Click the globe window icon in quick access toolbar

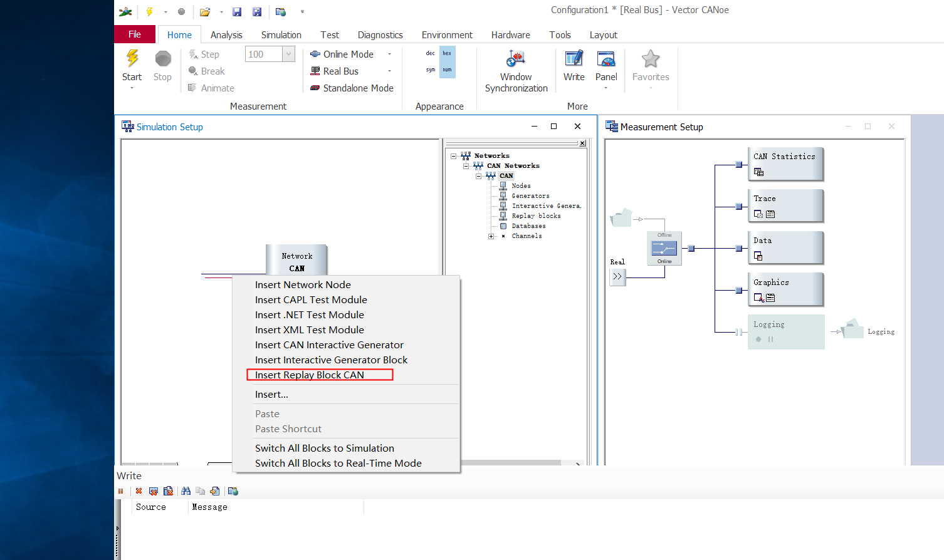(x=281, y=11)
